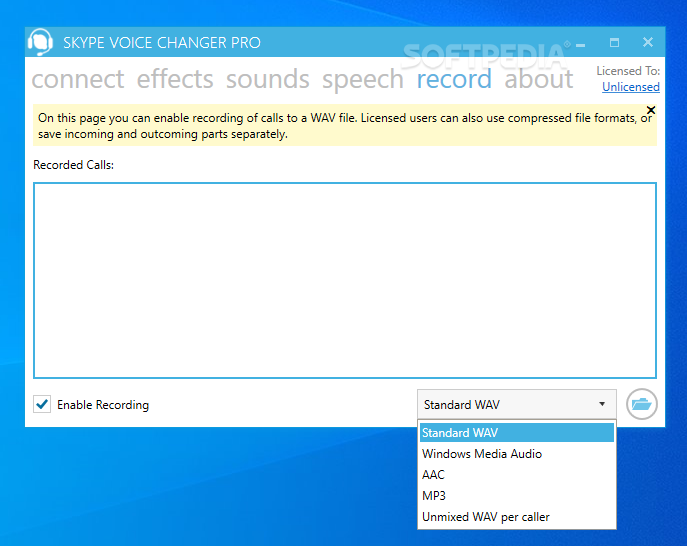
Task: Select Windows Media Audio format option
Action: [517, 454]
